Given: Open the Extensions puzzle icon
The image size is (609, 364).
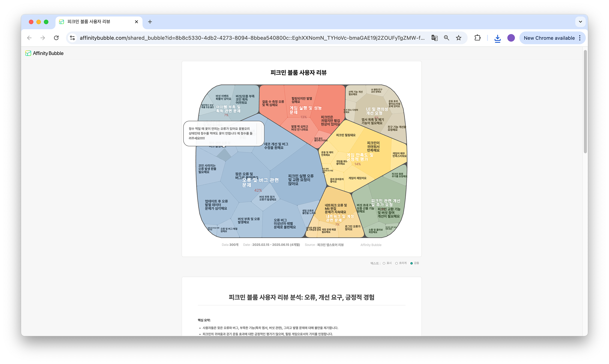Looking at the screenshot, I should tap(477, 38).
